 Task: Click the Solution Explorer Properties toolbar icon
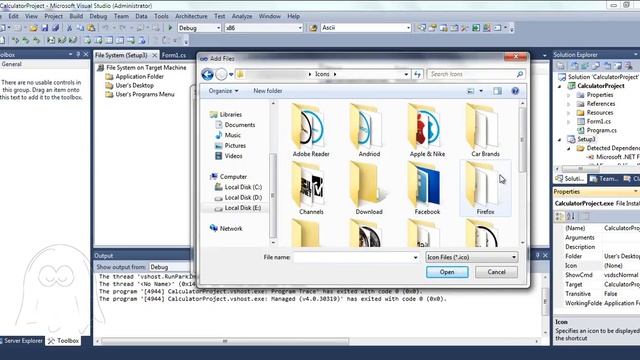tap(561, 66)
